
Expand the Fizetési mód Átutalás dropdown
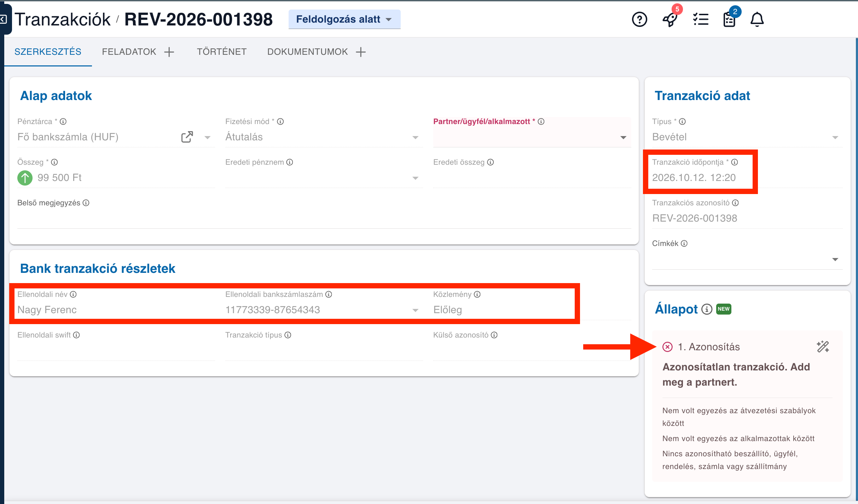416,137
